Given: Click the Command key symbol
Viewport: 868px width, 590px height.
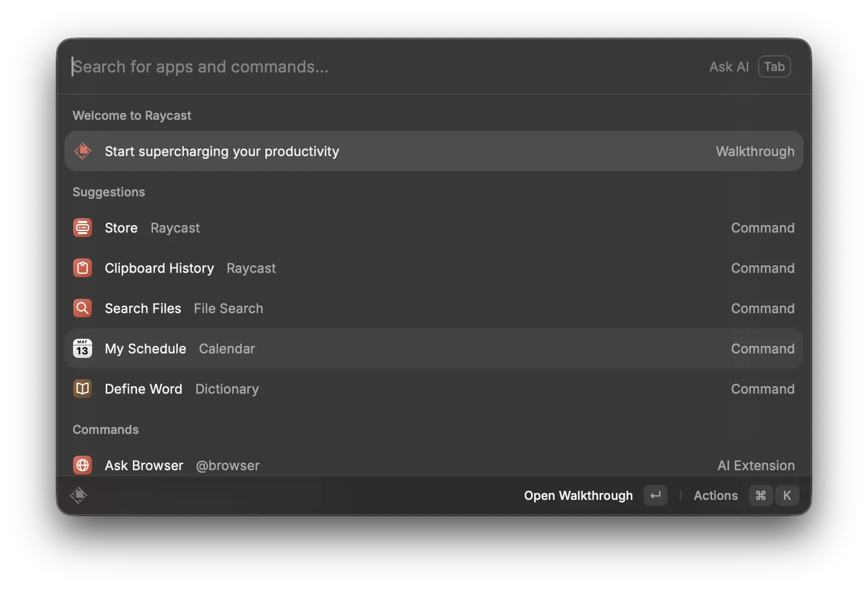Looking at the screenshot, I should tap(761, 495).
